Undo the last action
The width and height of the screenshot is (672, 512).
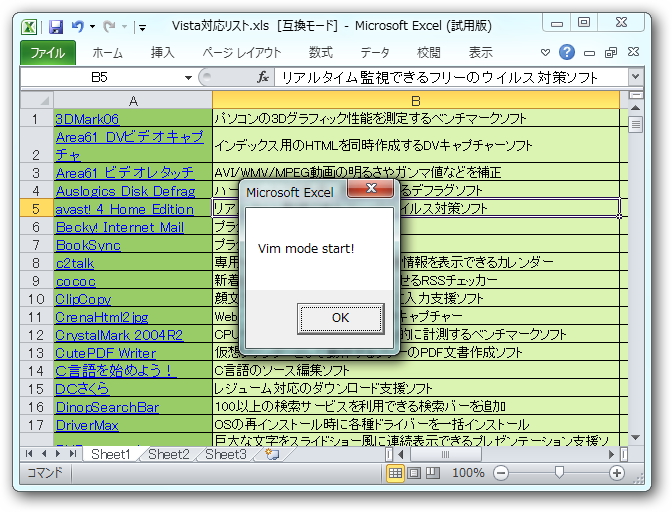[78, 27]
